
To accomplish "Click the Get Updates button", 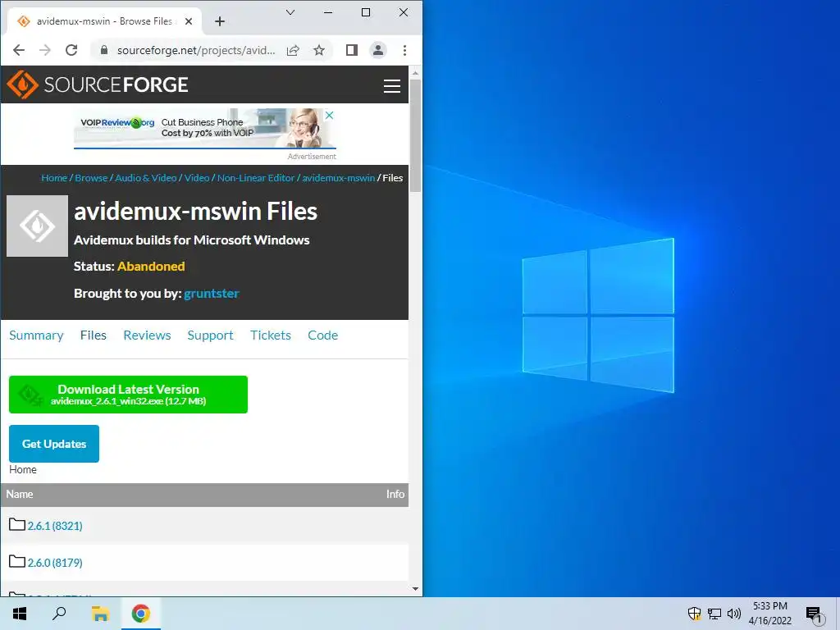I will pos(54,444).
